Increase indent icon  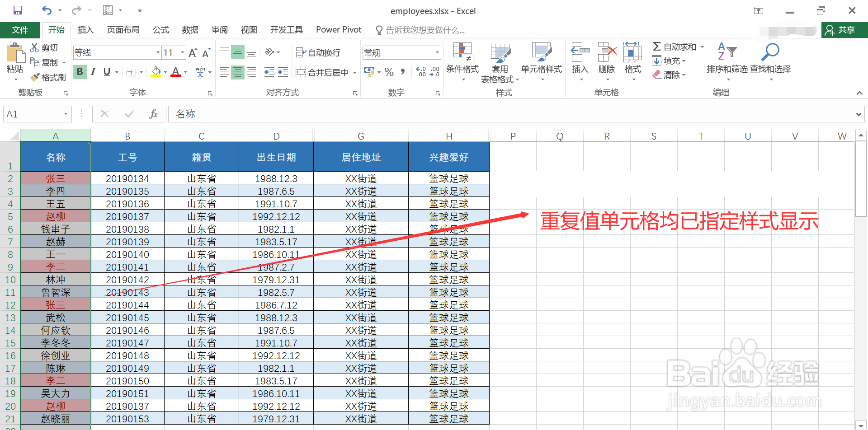coord(283,72)
